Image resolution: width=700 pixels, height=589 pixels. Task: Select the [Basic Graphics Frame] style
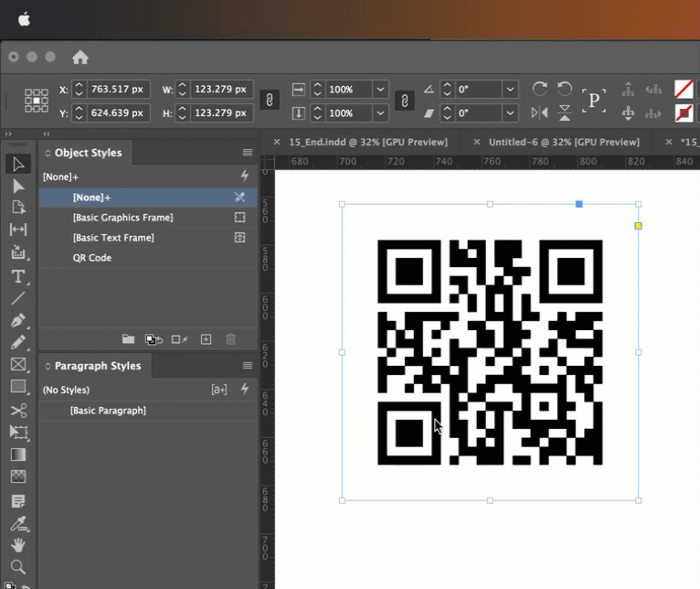148,218
